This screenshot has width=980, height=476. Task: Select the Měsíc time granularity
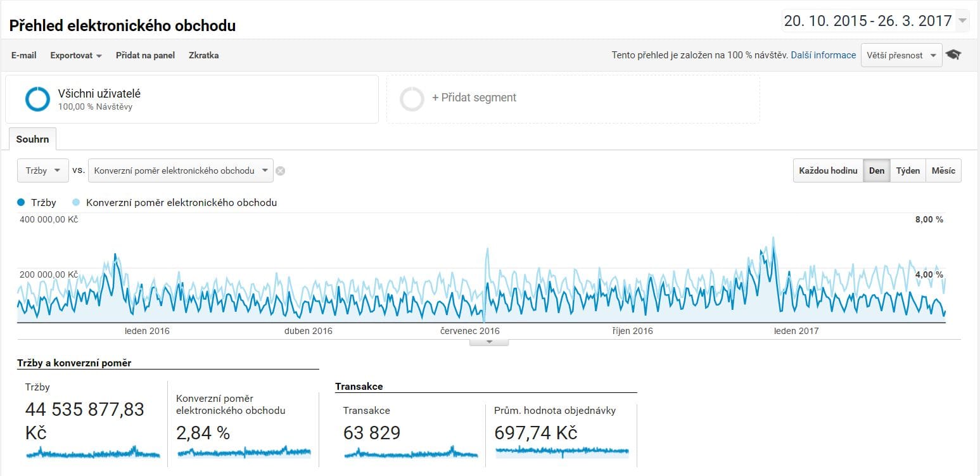pos(943,170)
